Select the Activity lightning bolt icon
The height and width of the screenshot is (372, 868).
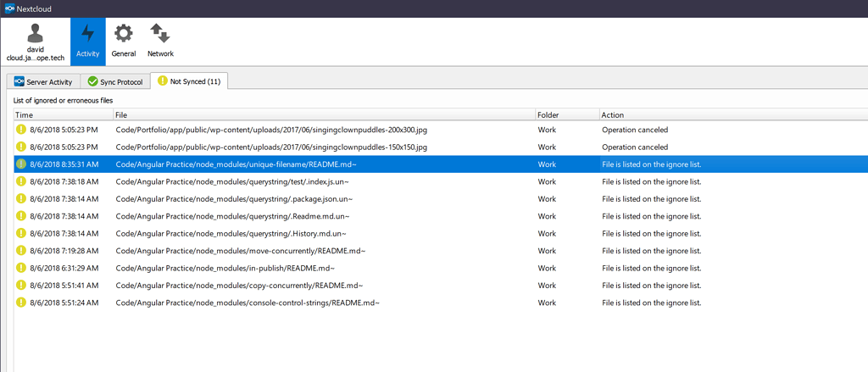tap(87, 35)
